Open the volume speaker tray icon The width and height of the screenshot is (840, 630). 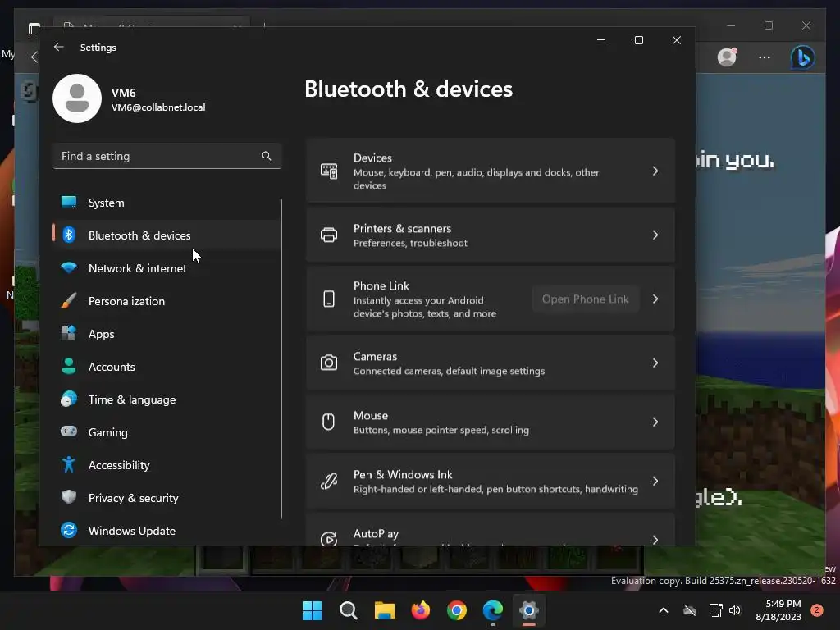(735, 610)
